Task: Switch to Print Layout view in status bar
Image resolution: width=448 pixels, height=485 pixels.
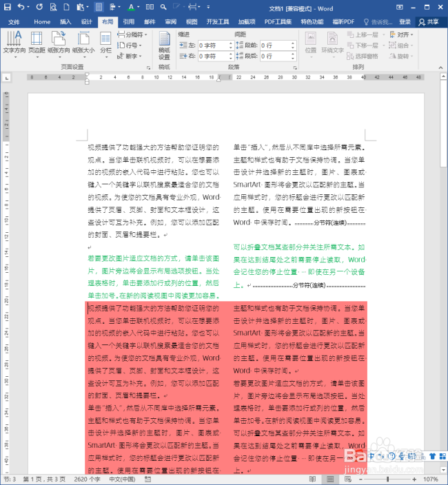Action: 330,479
